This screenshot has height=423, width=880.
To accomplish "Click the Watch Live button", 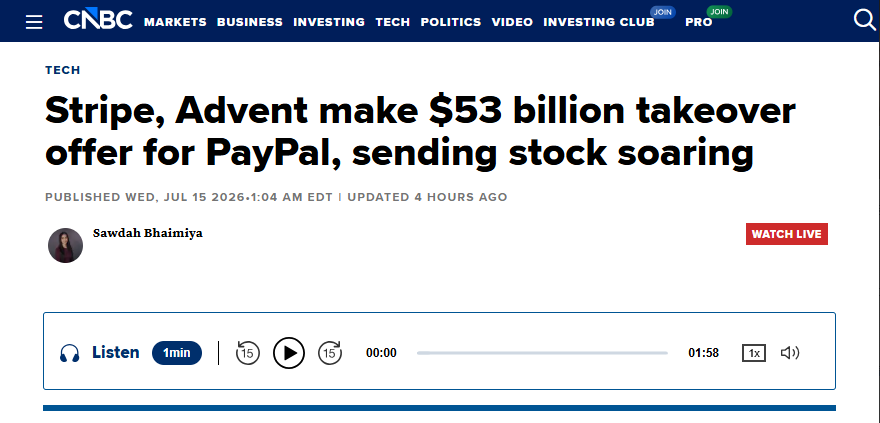I will click(787, 234).
